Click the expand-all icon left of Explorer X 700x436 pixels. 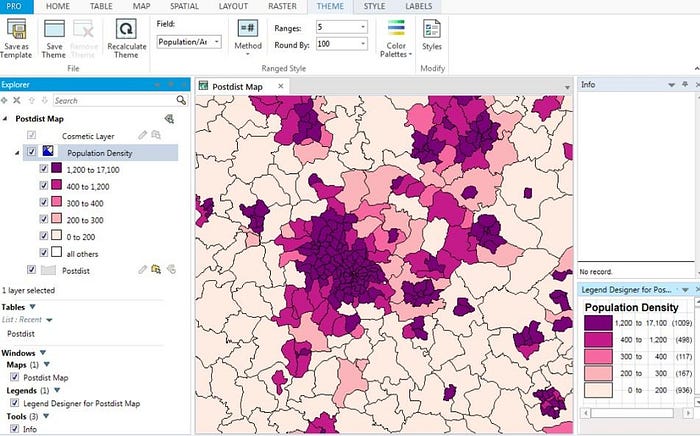click(4, 100)
